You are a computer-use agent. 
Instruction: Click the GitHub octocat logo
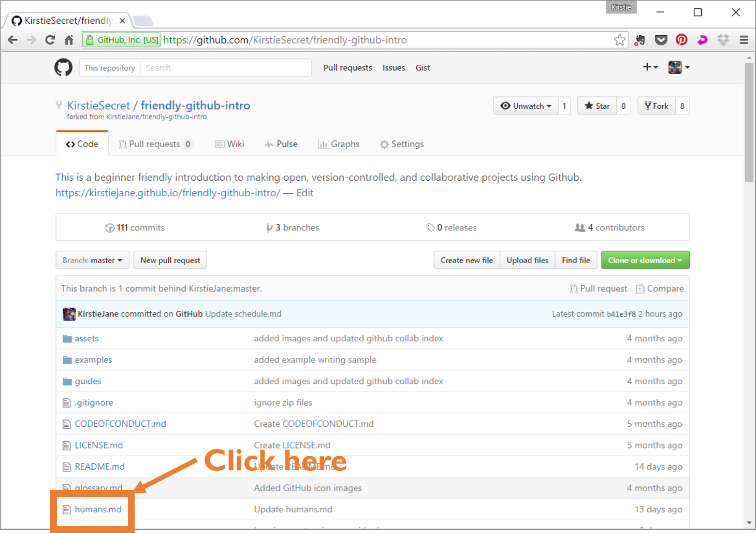(63, 67)
